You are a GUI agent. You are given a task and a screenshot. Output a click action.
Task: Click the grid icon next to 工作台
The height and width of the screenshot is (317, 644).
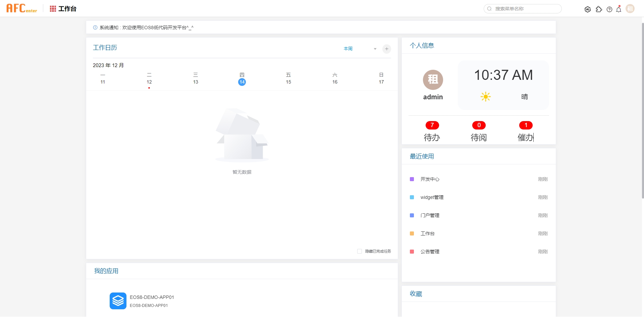pos(53,8)
